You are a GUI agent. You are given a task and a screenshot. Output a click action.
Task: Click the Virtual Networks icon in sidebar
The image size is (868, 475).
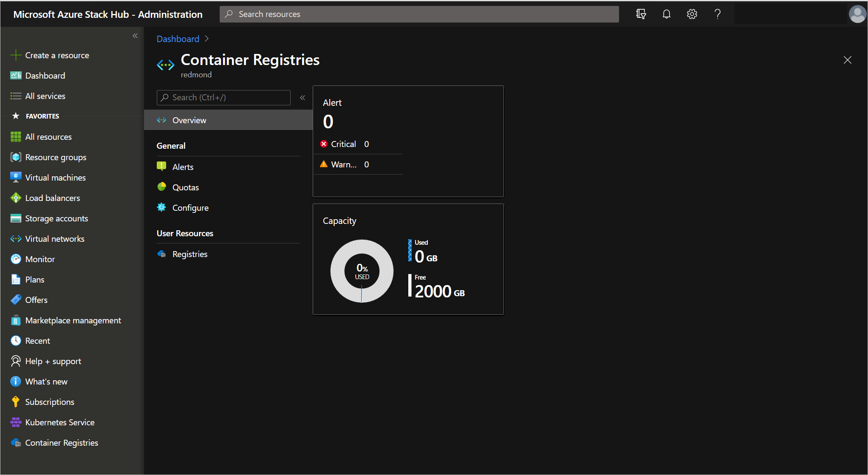point(16,238)
